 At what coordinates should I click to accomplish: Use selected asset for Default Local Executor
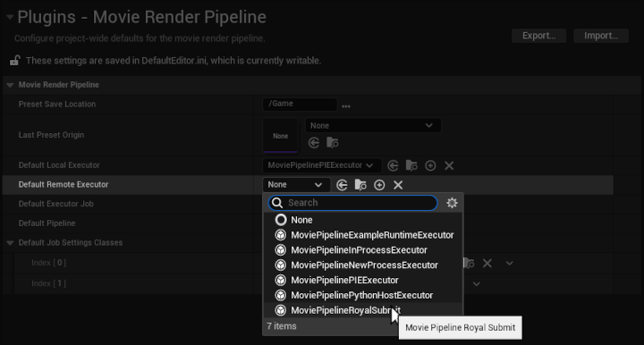pyautogui.click(x=393, y=165)
